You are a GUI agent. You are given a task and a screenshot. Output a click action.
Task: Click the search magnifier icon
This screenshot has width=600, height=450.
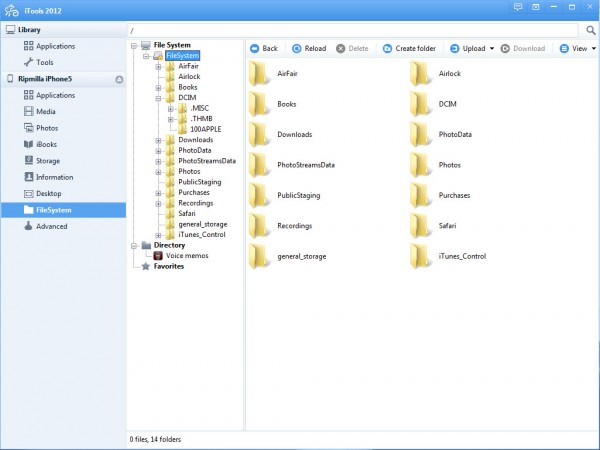point(591,30)
